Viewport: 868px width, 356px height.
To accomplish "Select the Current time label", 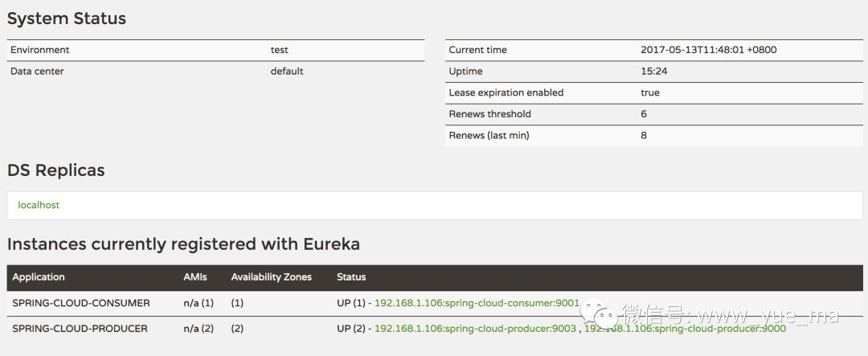I will click(x=477, y=50).
